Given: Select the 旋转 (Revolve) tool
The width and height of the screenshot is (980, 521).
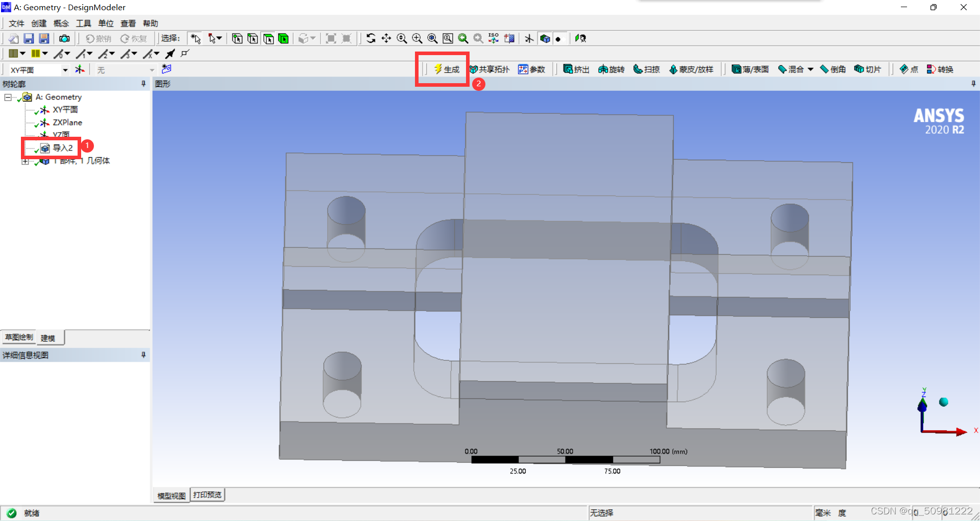Looking at the screenshot, I should click(611, 69).
